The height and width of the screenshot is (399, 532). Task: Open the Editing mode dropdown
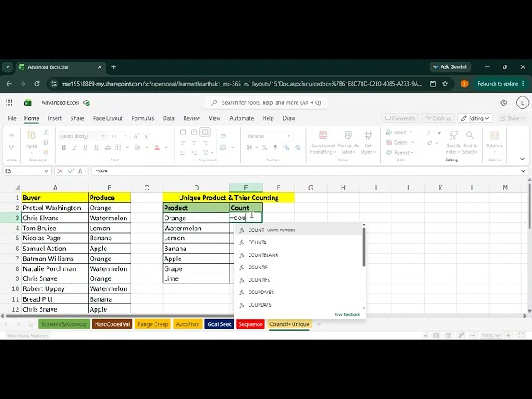[475, 118]
